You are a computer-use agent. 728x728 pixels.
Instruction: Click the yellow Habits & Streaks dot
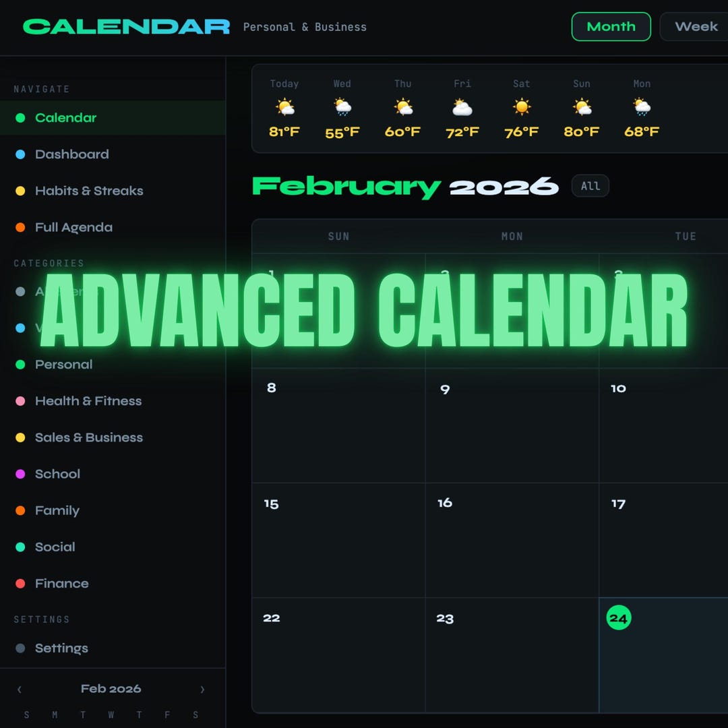20,191
